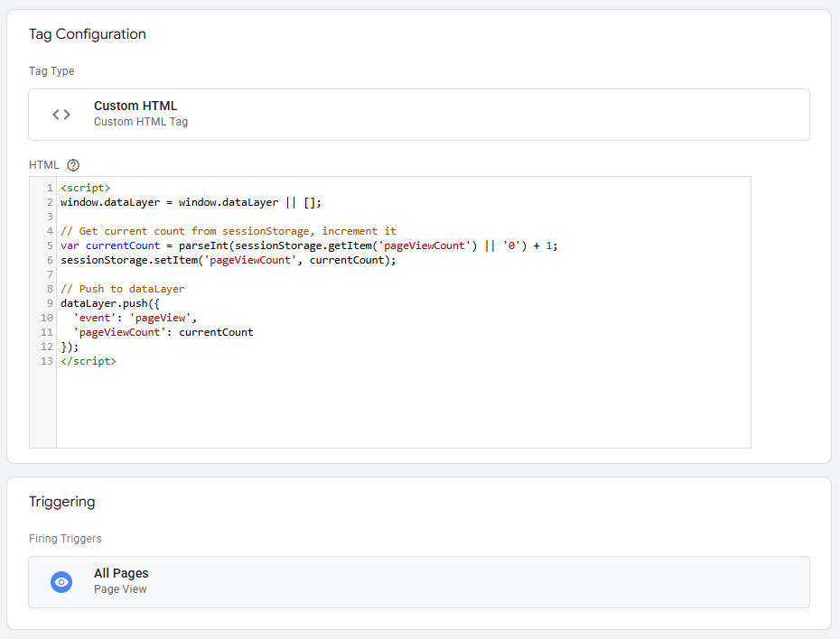840x639 pixels.
Task: Click the Firing Triggers label
Action: tap(65, 539)
